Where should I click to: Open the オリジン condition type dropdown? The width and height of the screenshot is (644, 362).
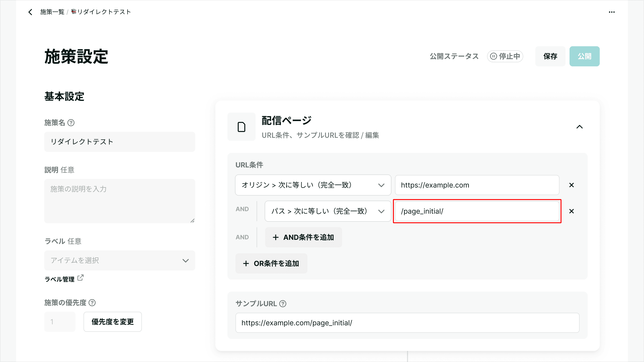tap(313, 185)
